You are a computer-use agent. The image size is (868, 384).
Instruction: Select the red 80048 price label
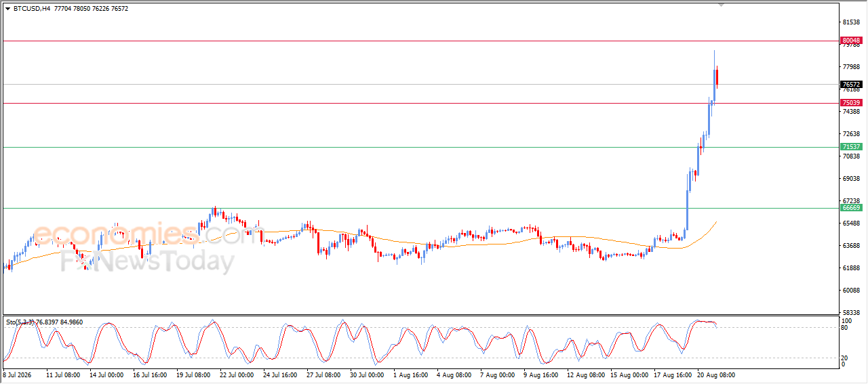click(851, 41)
